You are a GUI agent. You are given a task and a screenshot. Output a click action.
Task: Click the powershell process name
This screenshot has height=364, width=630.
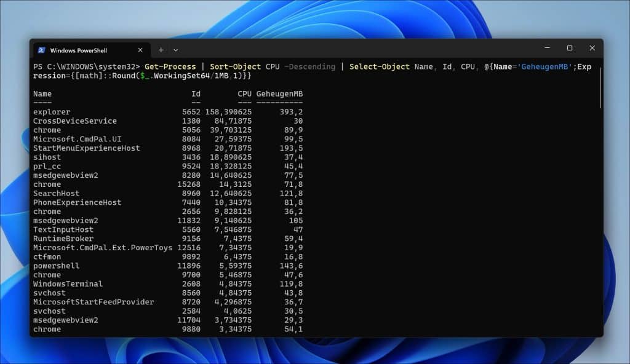click(x=56, y=266)
